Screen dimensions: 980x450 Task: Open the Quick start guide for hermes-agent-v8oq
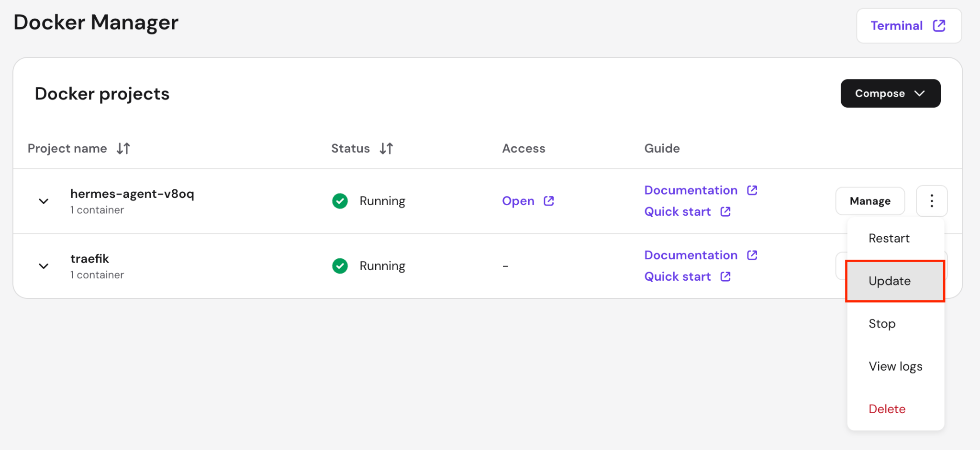click(x=677, y=211)
